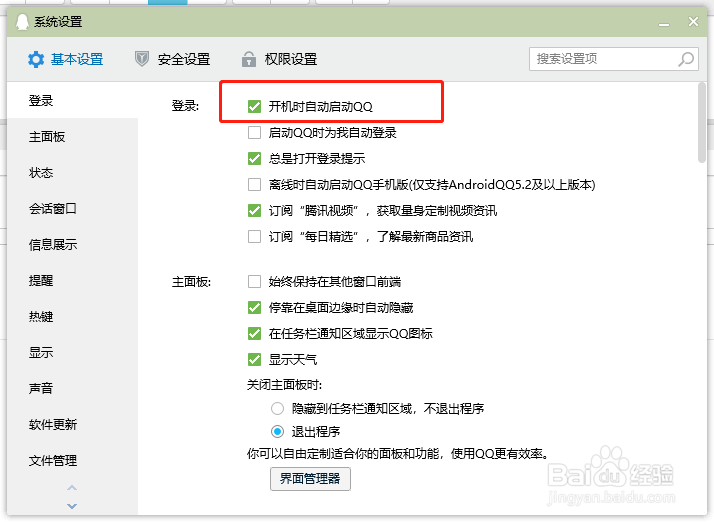
Task: Toggle 在任务栏通知区域显示QQ图标
Action: (255, 333)
